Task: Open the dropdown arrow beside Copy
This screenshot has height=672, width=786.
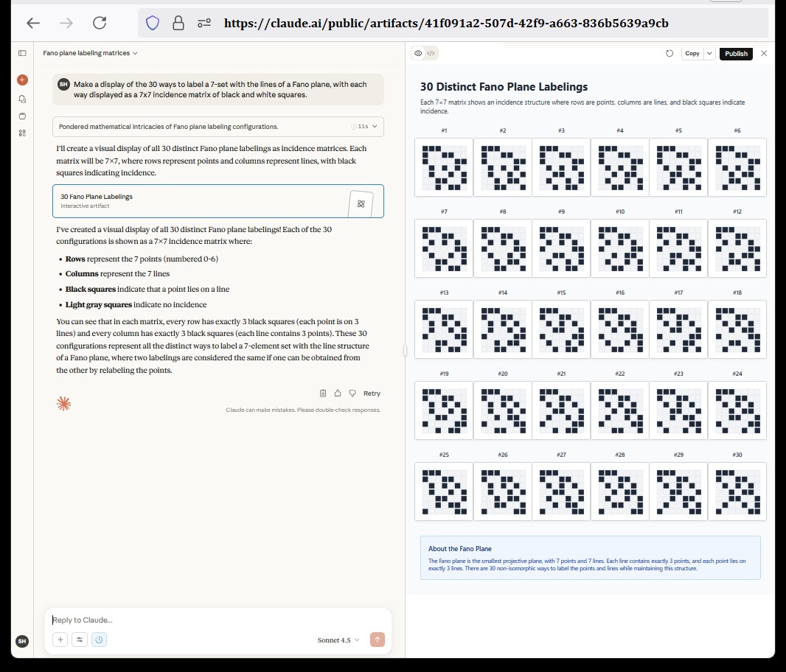Action: [709, 53]
